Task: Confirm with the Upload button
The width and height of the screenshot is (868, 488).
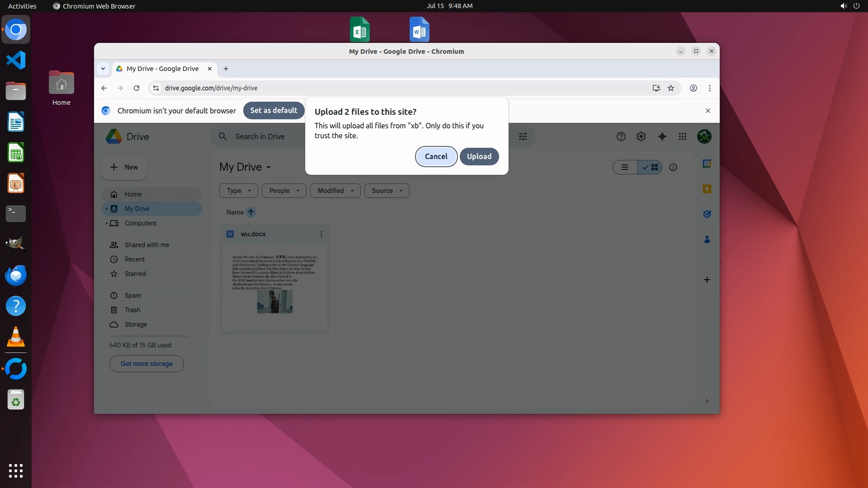Action: point(479,156)
